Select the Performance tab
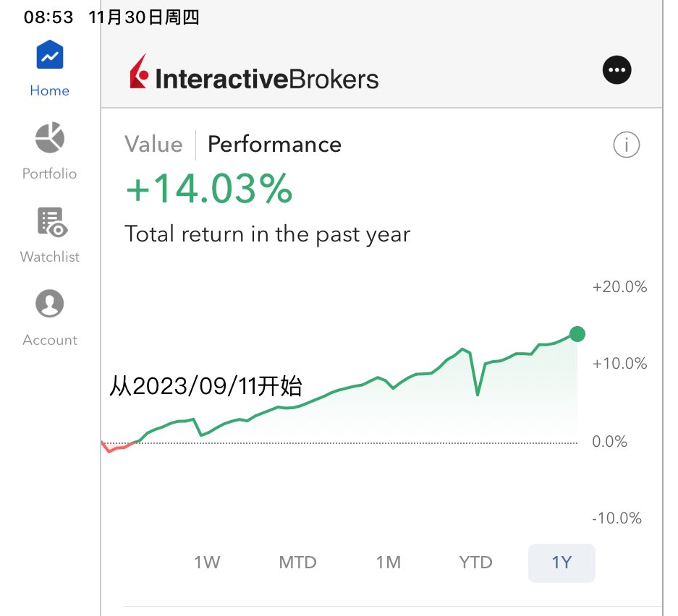The image size is (678, 616). coord(274,145)
